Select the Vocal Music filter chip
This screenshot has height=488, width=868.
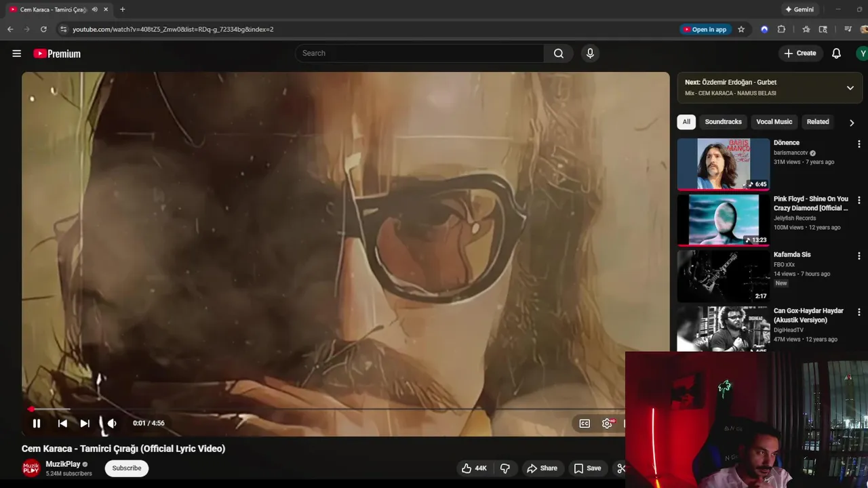pos(774,122)
